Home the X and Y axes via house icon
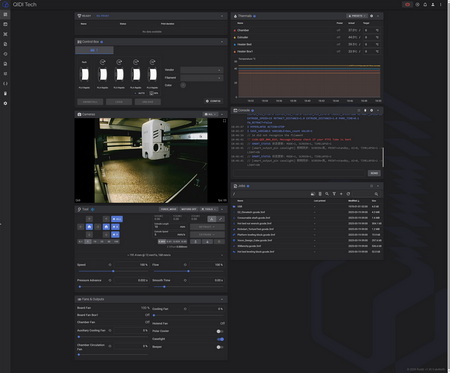The width and height of the screenshot is (450, 373). click(x=89, y=227)
